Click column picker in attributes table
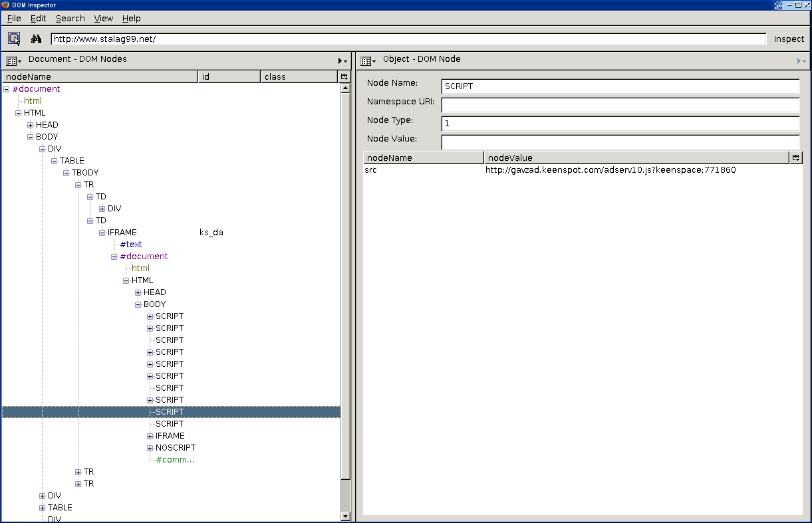 (795, 157)
